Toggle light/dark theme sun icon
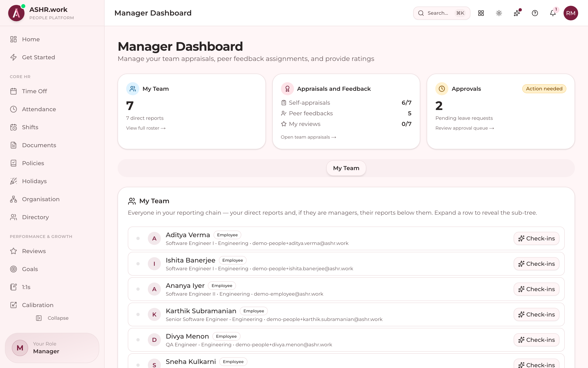Screen dimensions: 588x368 (x=499, y=13)
